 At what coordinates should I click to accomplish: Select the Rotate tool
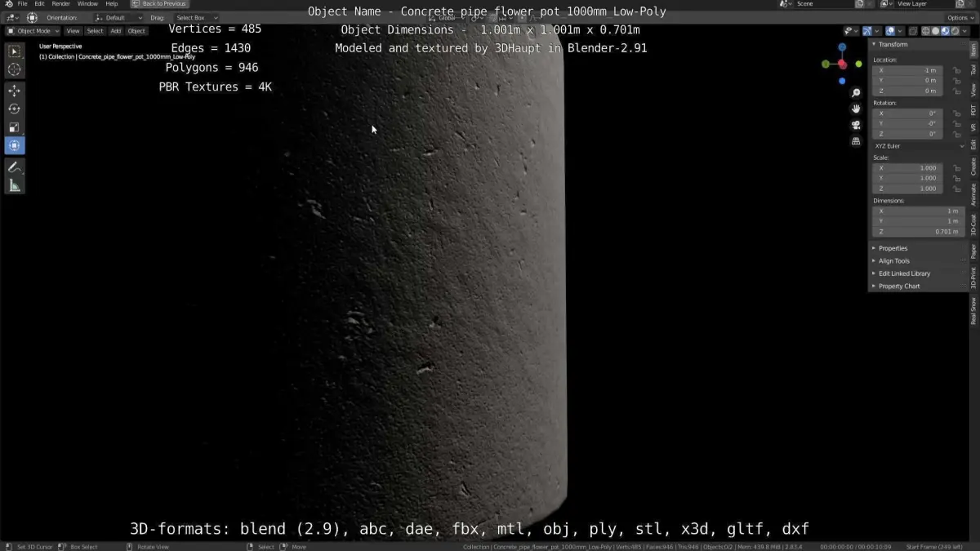coord(14,109)
